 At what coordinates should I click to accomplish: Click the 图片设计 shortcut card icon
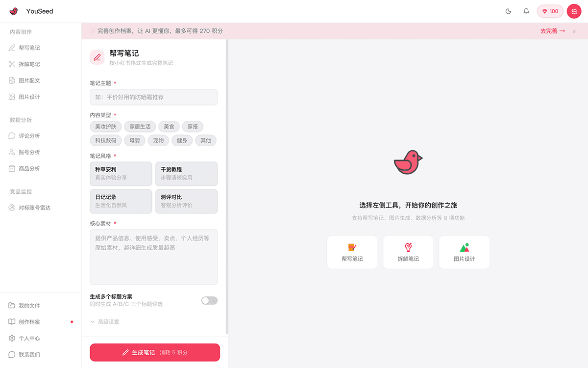click(464, 248)
